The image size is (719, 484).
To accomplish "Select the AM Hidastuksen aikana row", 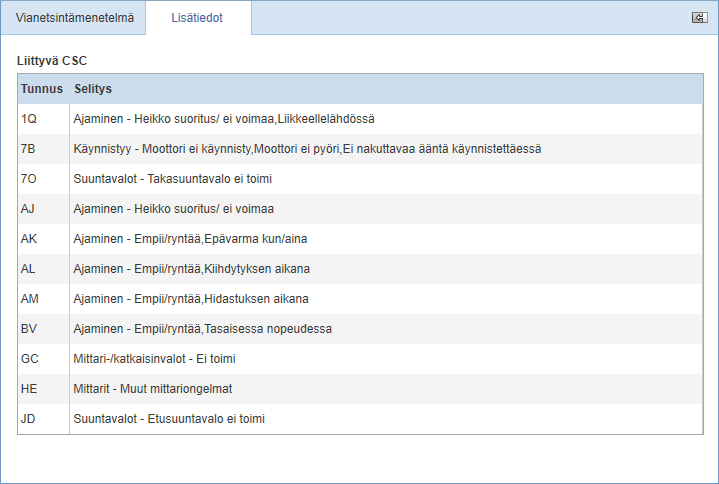I will (360, 299).
